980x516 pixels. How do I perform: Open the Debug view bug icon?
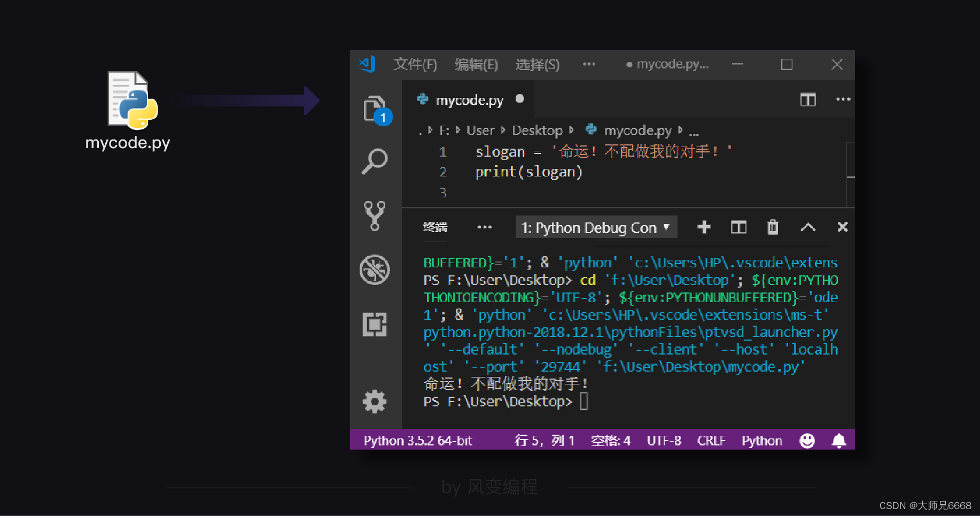click(375, 269)
